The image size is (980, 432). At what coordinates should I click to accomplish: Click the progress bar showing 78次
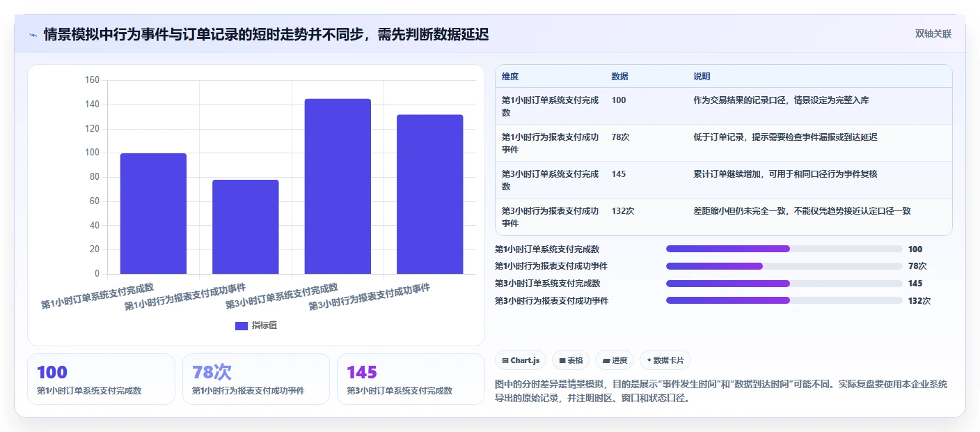pos(784,266)
